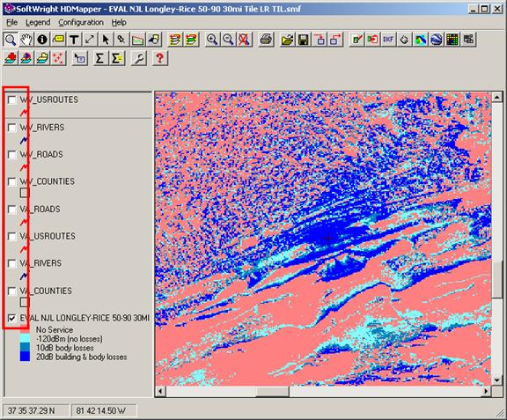Click the red arrow export icon
The image size is (507, 420).
coord(335,40)
